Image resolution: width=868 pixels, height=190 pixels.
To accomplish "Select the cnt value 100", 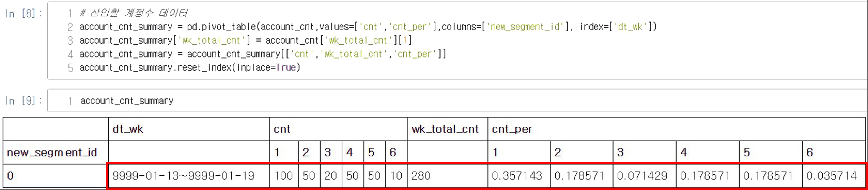I will 284,176.
